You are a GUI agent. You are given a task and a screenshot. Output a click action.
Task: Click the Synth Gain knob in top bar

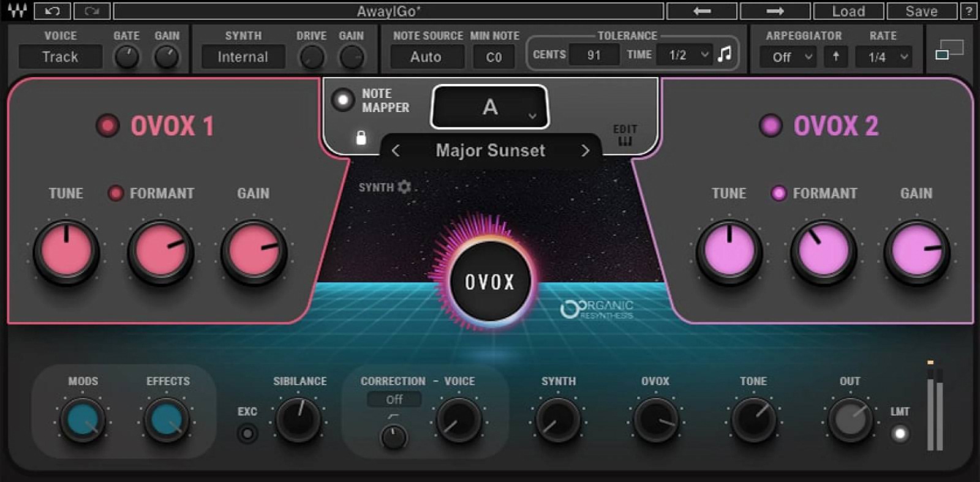point(352,58)
